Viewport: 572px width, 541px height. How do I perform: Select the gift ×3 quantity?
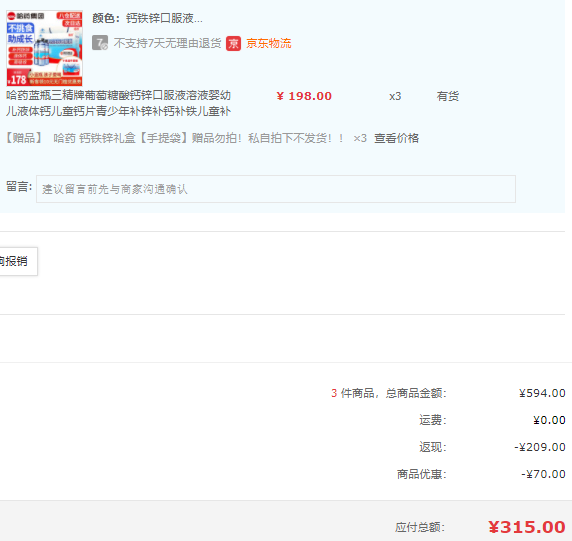tap(360, 138)
